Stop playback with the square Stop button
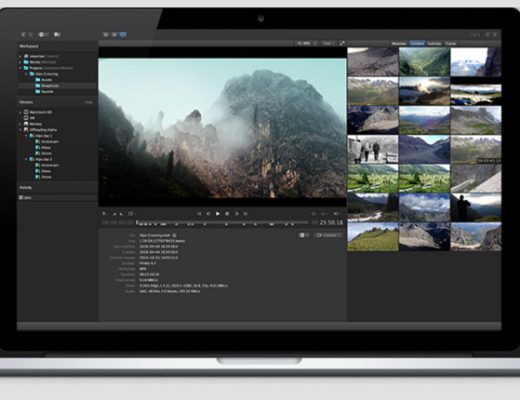520x400 pixels. [x=227, y=214]
